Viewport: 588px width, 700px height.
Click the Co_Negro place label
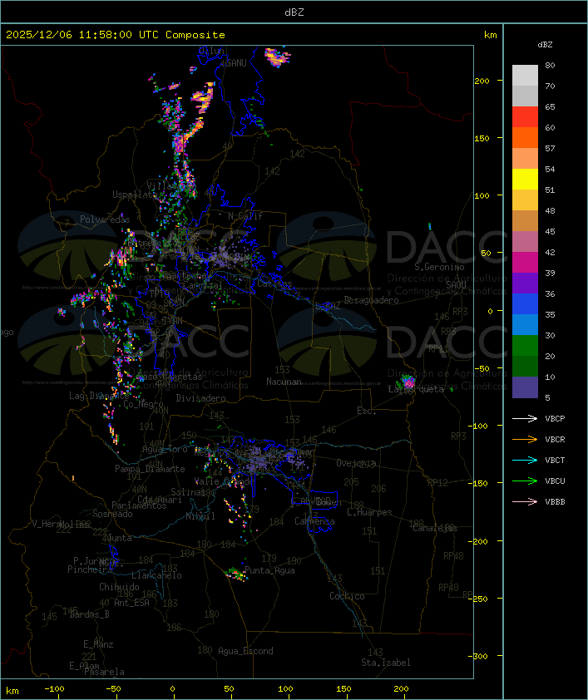pyautogui.click(x=143, y=404)
